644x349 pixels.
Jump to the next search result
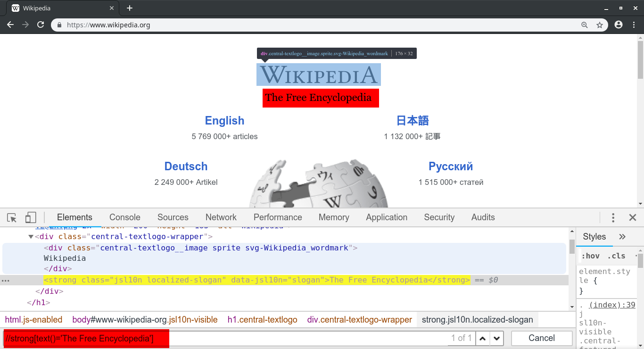pos(497,338)
